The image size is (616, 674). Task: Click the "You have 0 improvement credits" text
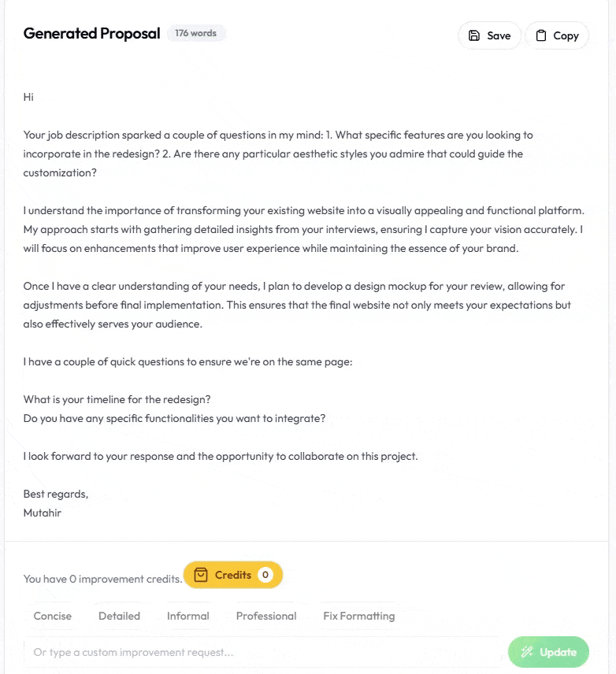click(x=102, y=579)
